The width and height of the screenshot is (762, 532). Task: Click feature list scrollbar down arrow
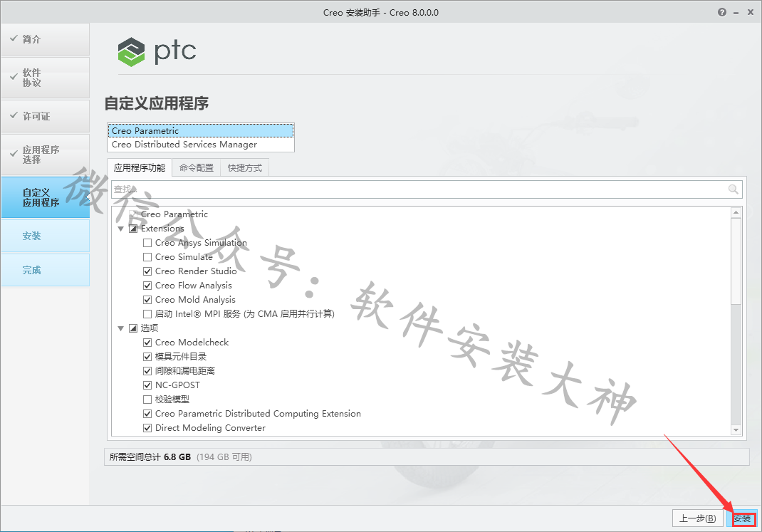coord(736,430)
